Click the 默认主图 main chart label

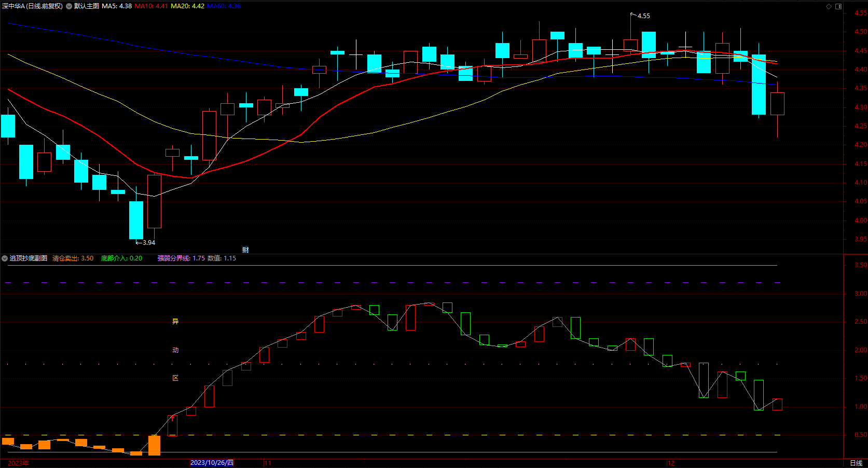click(x=87, y=6)
